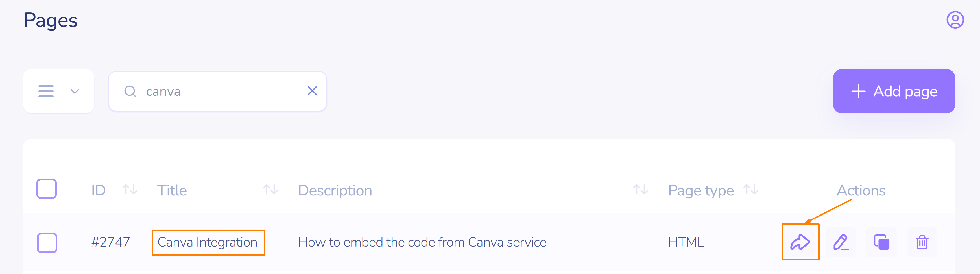Open the hamburger list filter dropdown
This screenshot has height=274, width=980.
46,91
